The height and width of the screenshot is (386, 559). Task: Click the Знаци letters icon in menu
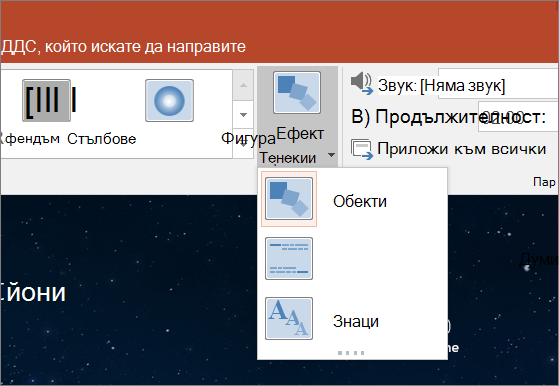tap(289, 319)
